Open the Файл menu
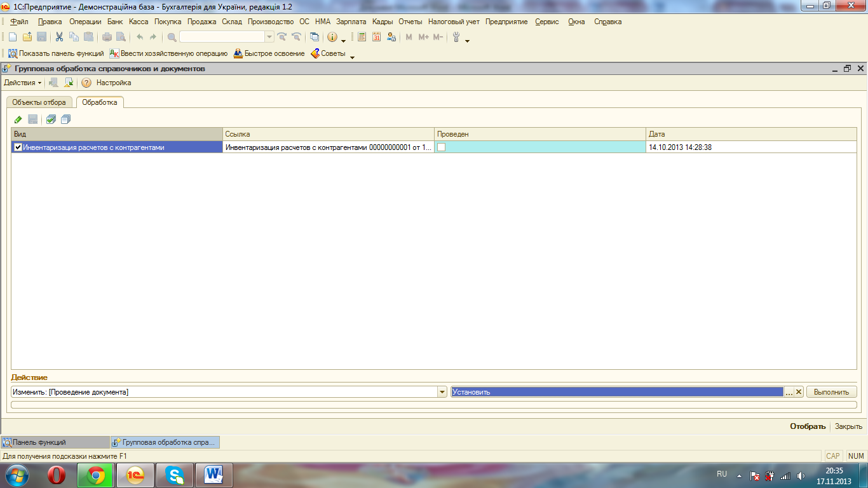The image size is (868, 488). (19, 22)
